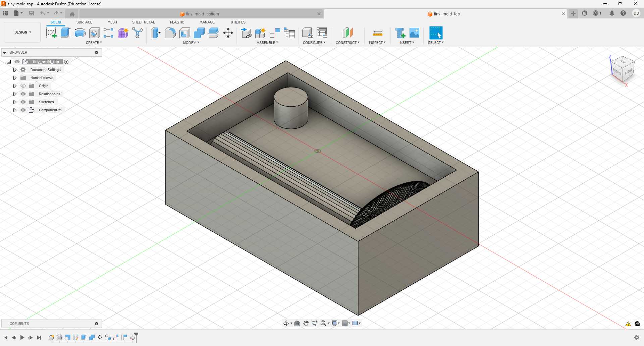Toggle visibility of Component2:1

pyautogui.click(x=23, y=110)
